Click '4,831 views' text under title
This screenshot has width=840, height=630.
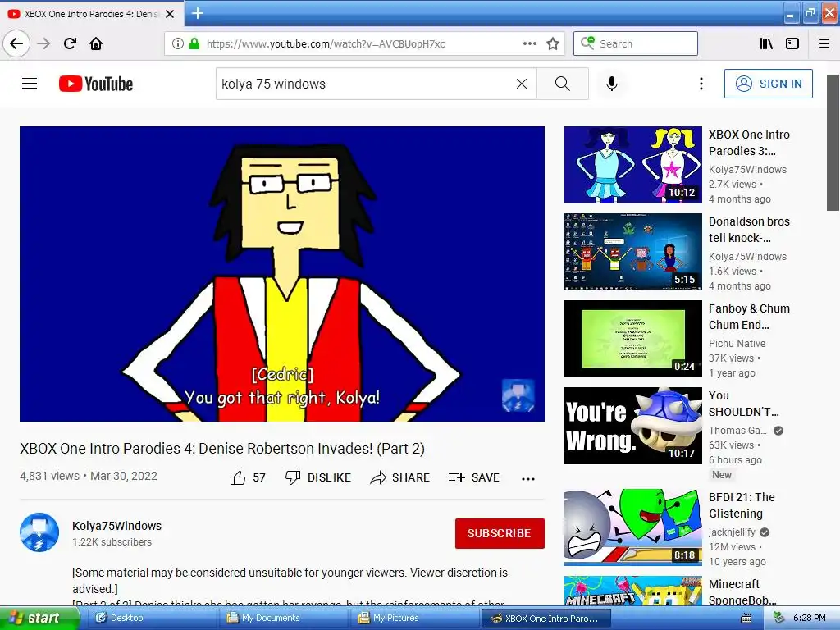coord(49,476)
